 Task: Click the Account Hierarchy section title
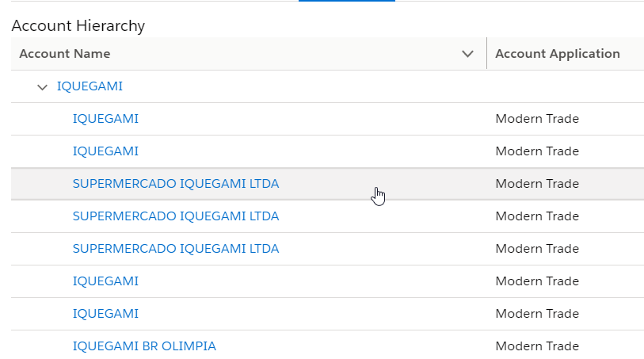click(78, 25)
